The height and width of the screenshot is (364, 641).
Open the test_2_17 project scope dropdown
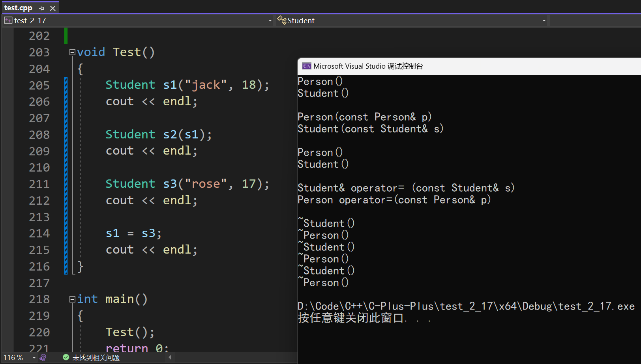click(270, 21)
